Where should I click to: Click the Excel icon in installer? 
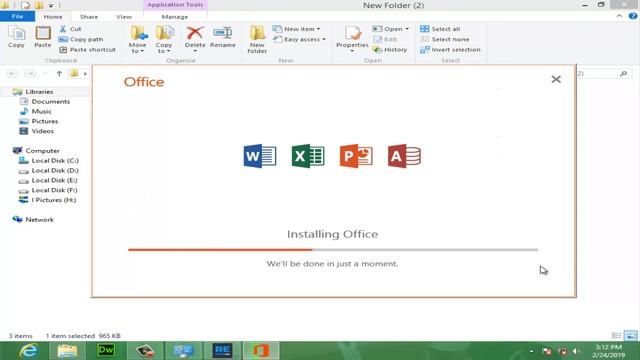308,156
